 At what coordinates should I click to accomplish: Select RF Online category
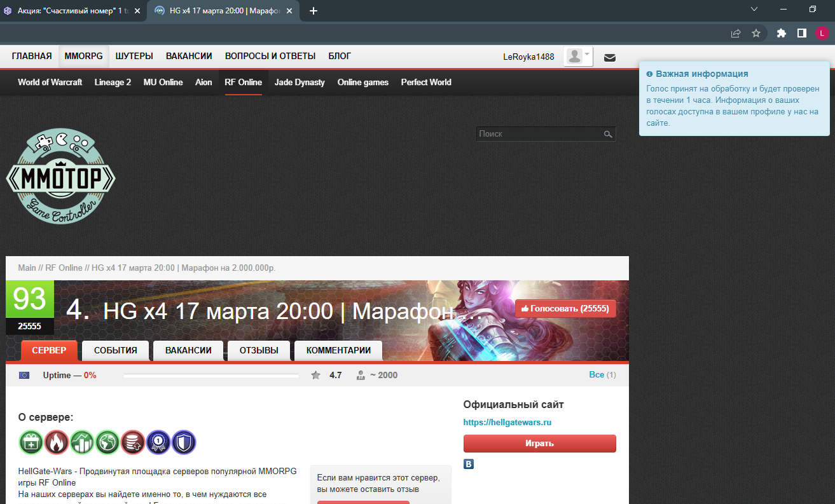pyautogui.click(x=243, y=82)
